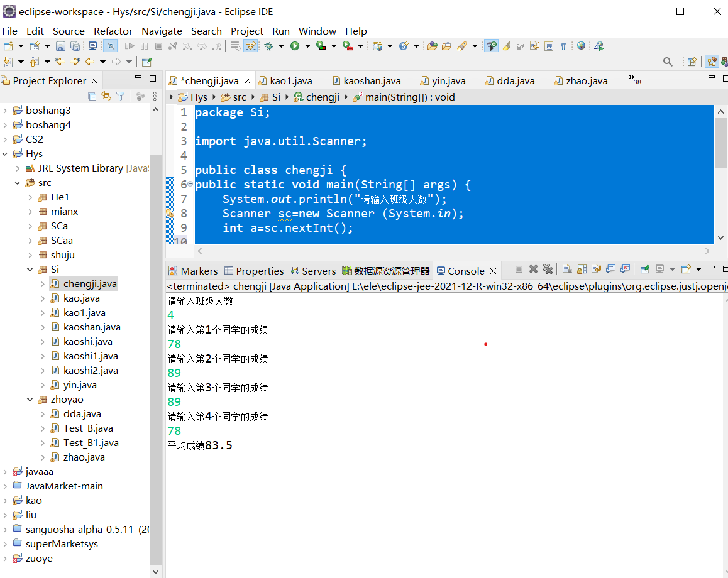Viewport: 728px width, 578px height.
Task: Toggle Block Selection Mode icon
Action: click(x=549, y=46)
